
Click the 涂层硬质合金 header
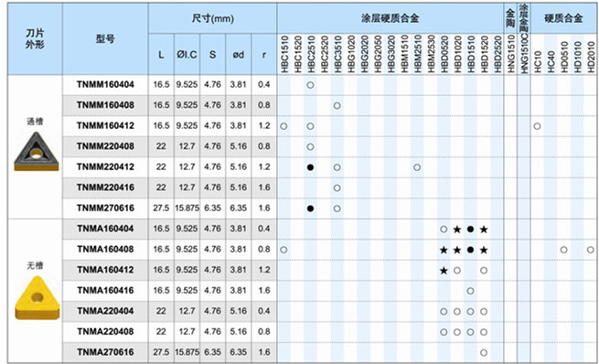pos(390,18)
